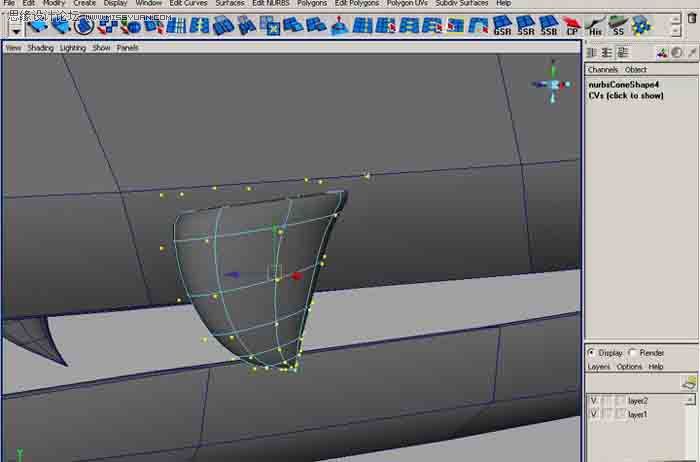Click the create new layer icon
The height and width of the screenshot is (462, 700).
pos(688,382)
